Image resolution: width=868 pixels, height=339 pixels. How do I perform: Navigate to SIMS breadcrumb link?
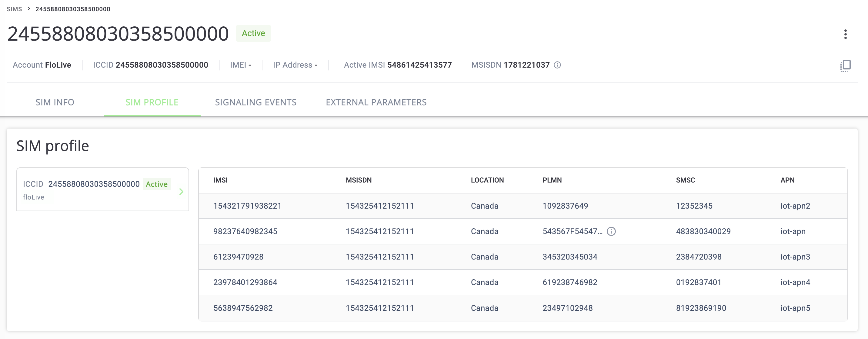point(14,9)
